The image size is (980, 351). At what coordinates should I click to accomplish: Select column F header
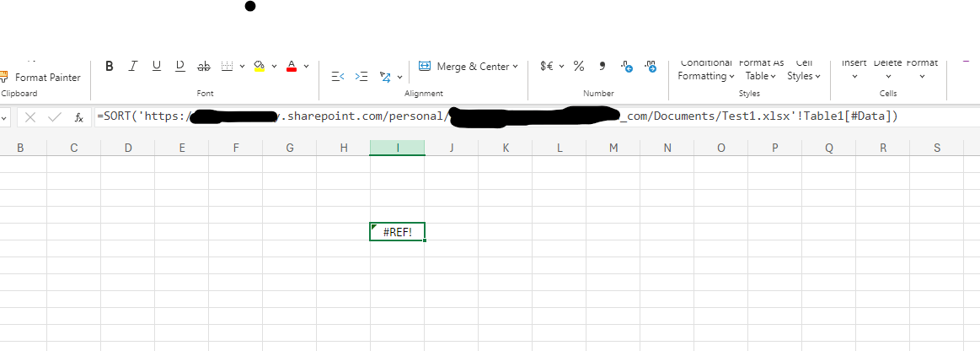[x=236, y=148]
